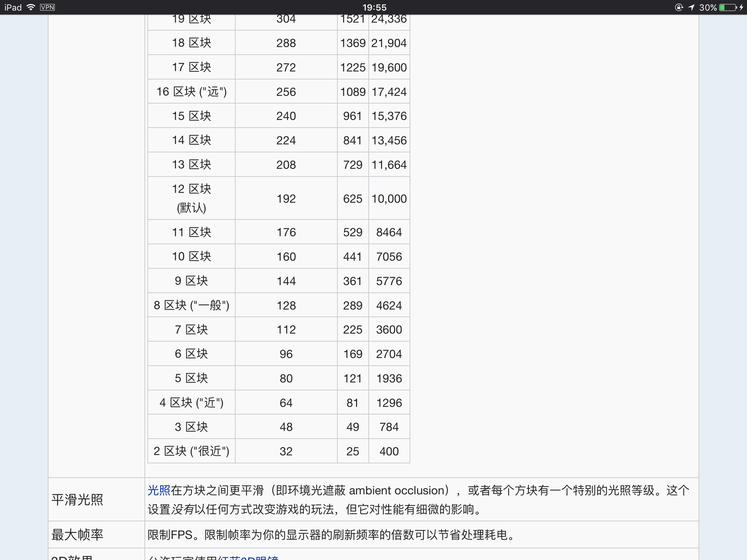Tap the VPN indicator in status bar
This screenshot has height=560, width=747.
47,7
